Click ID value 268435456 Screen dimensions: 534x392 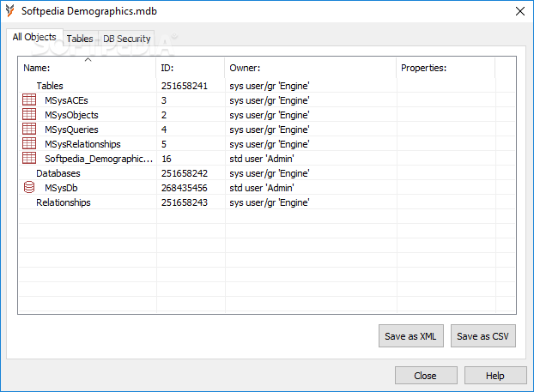pyautogui.click(x=185, y=188)
